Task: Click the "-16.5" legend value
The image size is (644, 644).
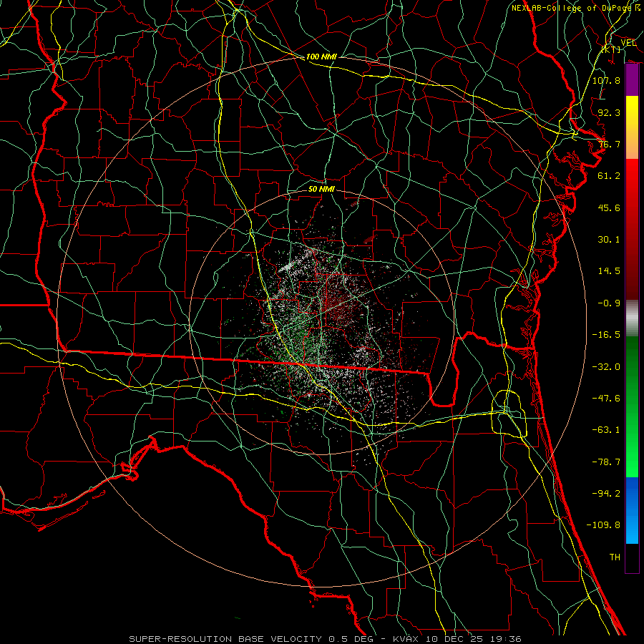Action: (606, 335)
